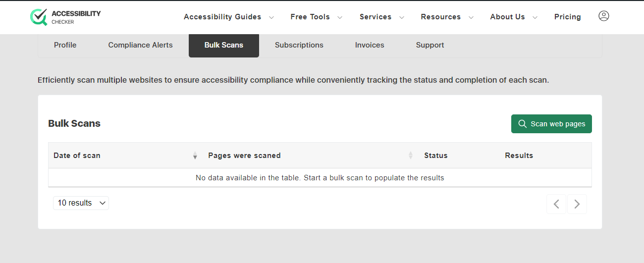644x263 pixels.
Task: Click Pages were scaned header text
Action: 245,156
